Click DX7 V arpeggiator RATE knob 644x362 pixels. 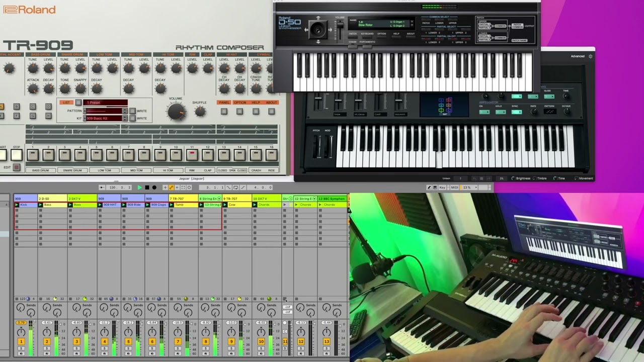tap(533, 112)
